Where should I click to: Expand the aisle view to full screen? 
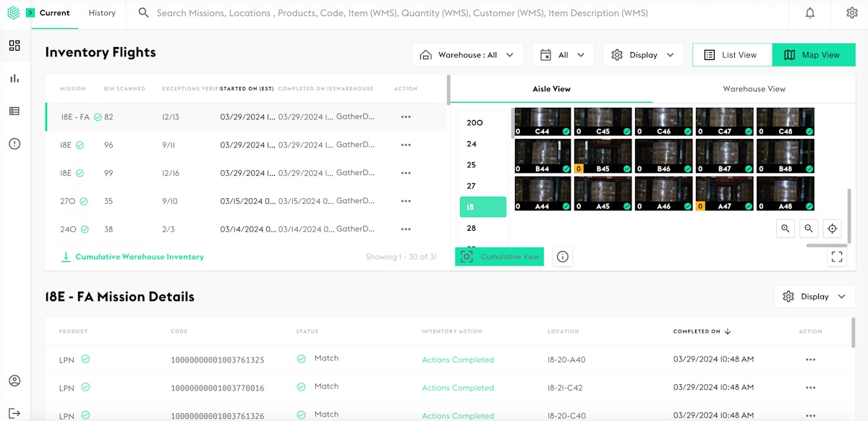click(x=837, y=256)
